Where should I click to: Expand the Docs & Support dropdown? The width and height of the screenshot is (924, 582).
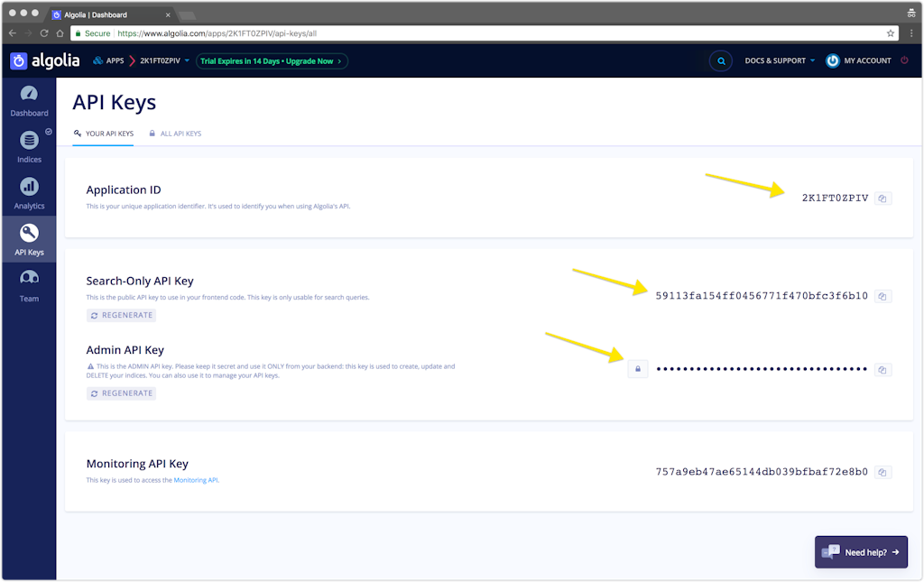tap(780, 61)
